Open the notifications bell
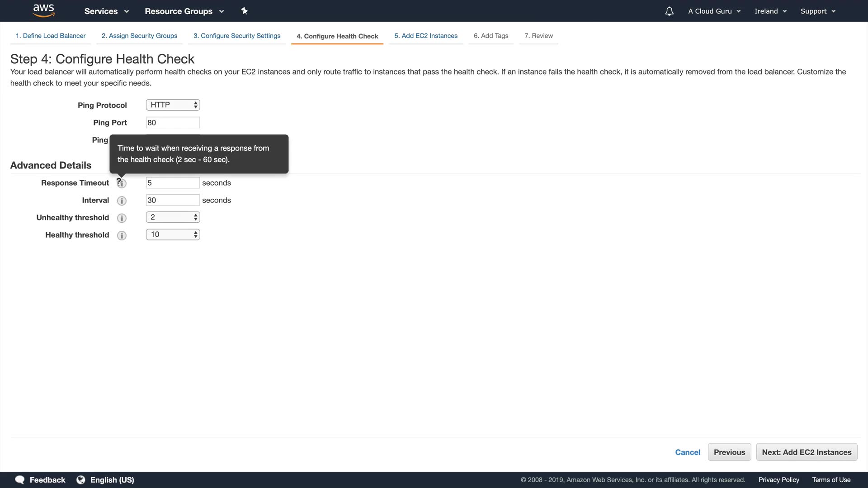 669,11
